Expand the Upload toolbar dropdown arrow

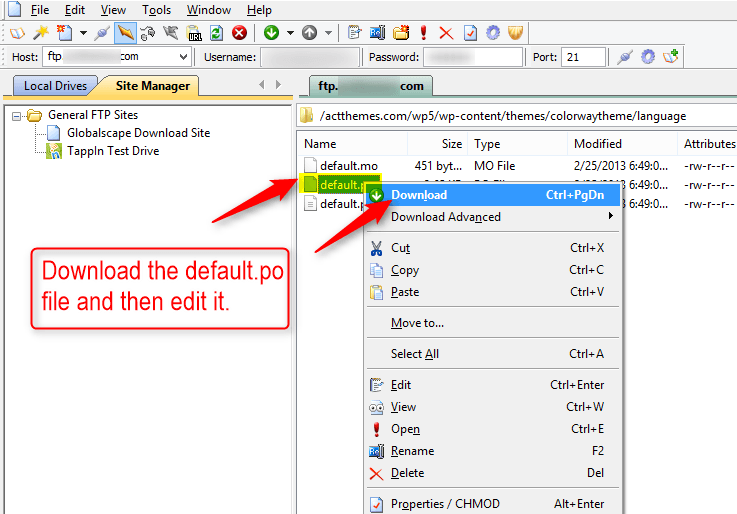point(328,33)
